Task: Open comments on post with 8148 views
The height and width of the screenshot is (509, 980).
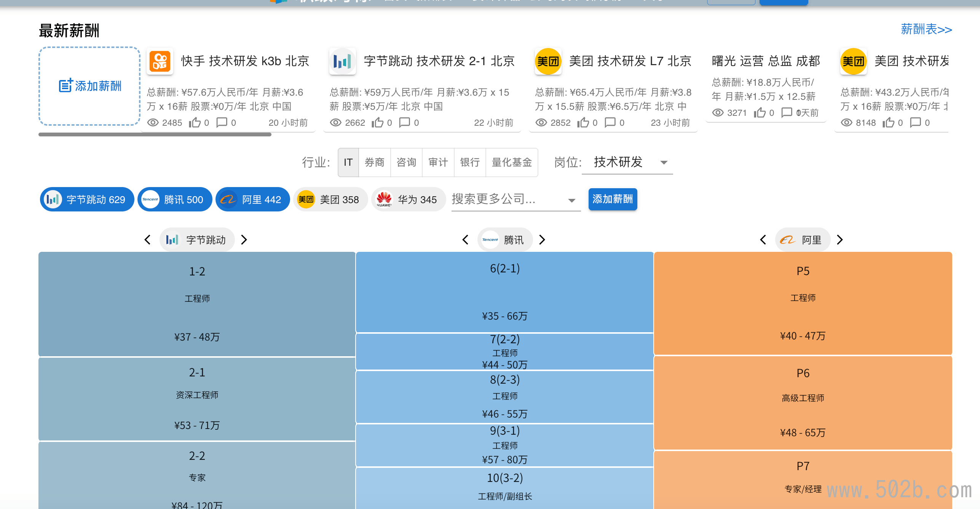Action: click(915, 122)
